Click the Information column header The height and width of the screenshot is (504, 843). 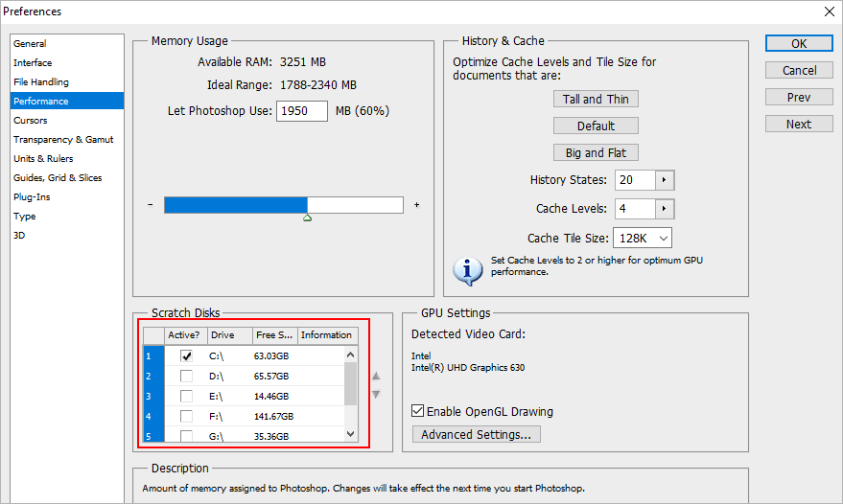(327, 335)
